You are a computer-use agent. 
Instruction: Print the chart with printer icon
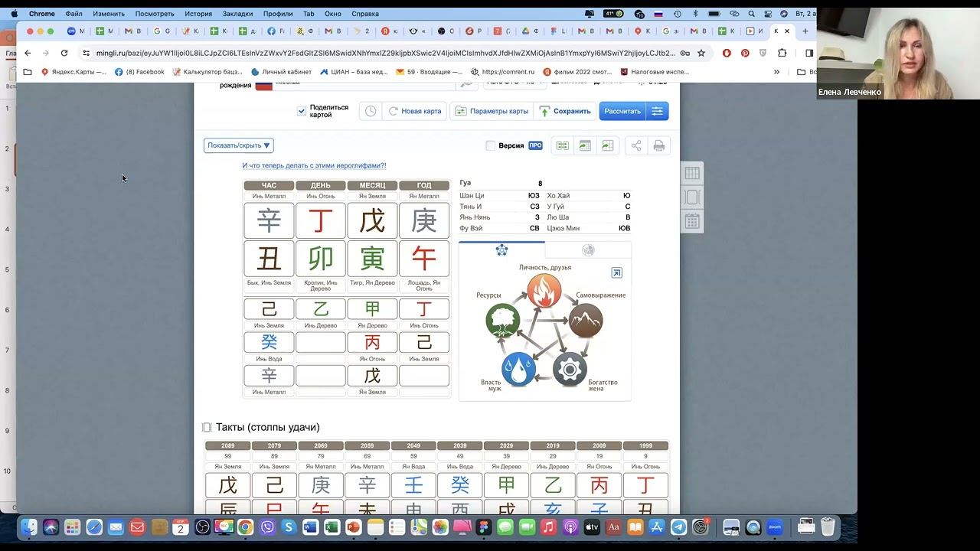coord(658,145)
